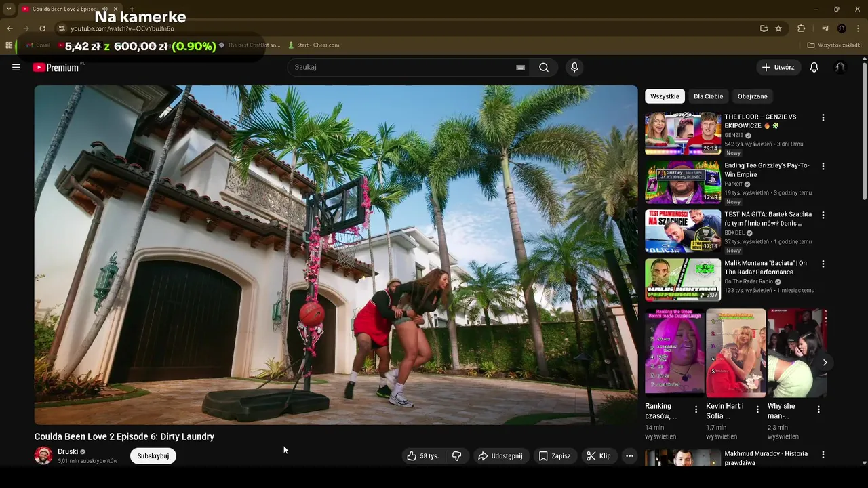The image size is (868, 488).
Task: Open options for Why she man short
Action: click(x=818, y=409)
